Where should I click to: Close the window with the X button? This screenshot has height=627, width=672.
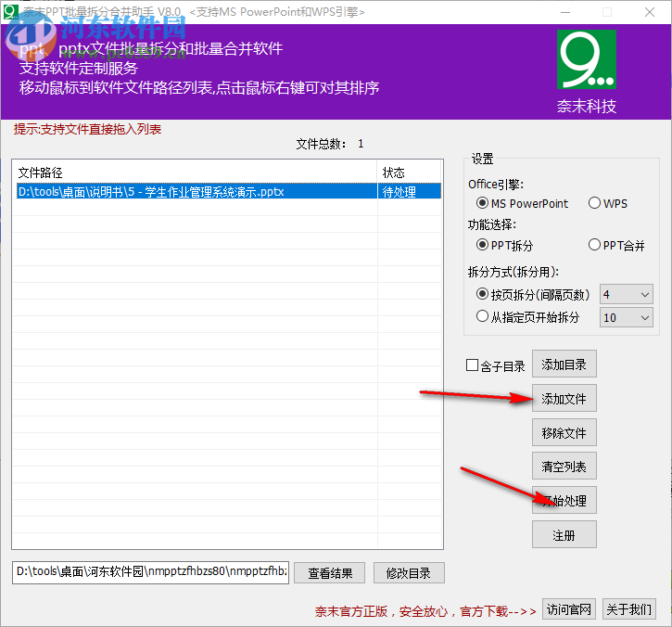pyautogui.click(x=650, y=12)
